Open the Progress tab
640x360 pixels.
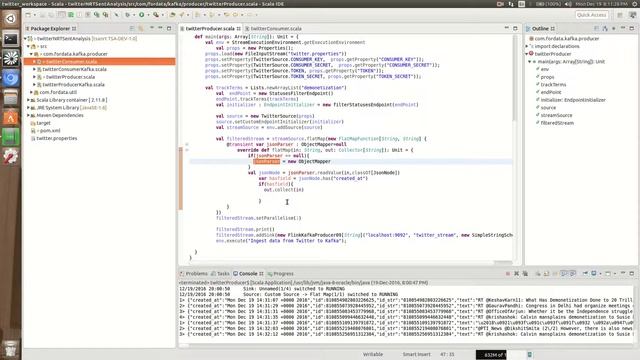280,273
